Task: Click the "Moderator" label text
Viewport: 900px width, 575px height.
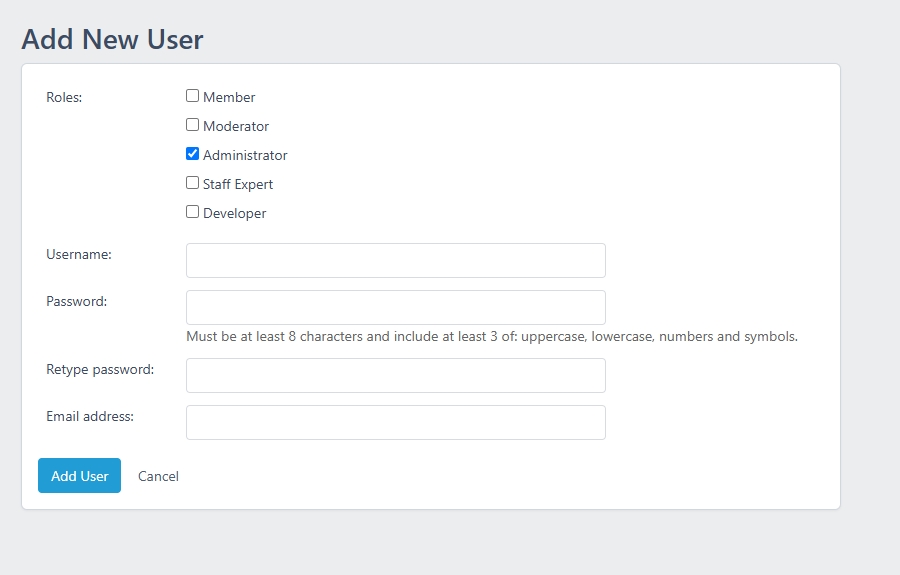Action: 236,126
